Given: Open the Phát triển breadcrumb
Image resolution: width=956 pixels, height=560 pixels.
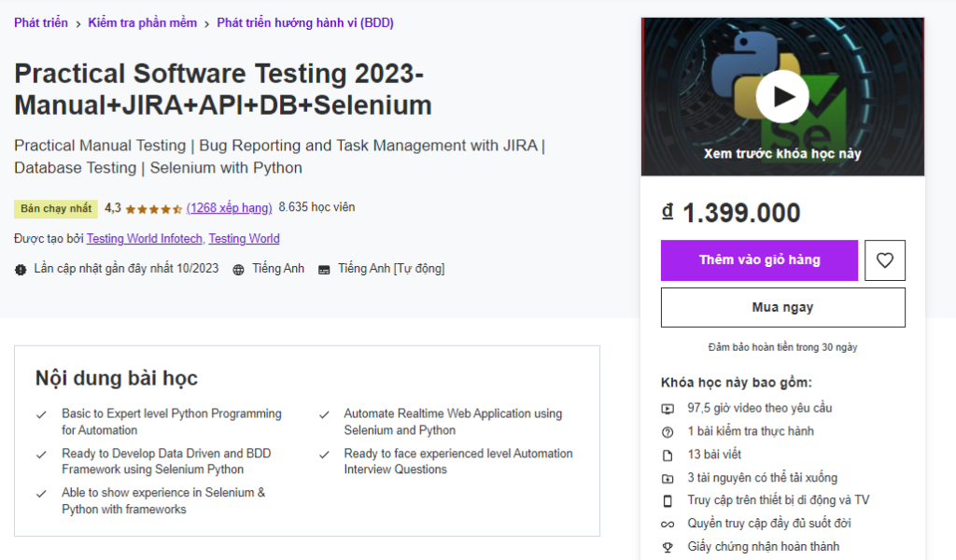Looking at the screenshot, I should point(41,23).
